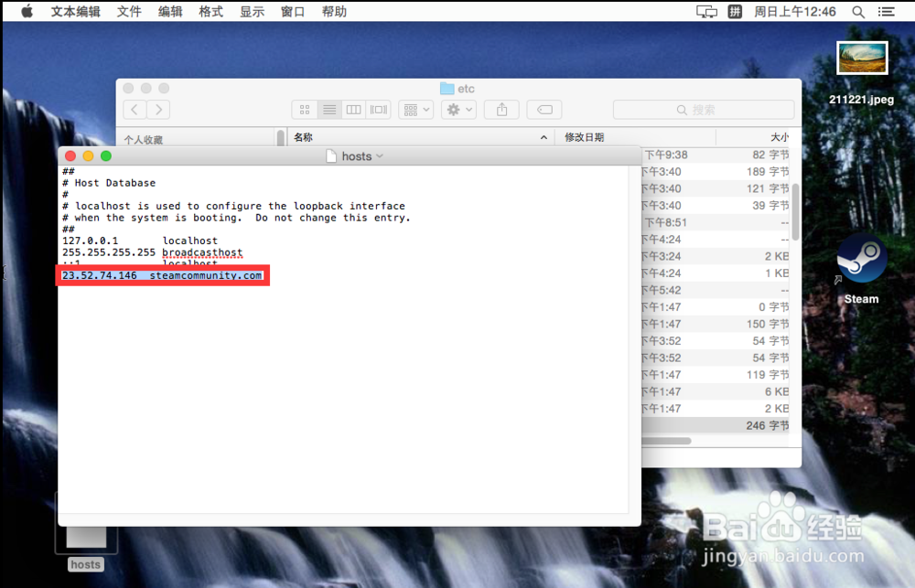The image size is (915, 588).
Task: Click 个人收藏 sidebar heading in Finder
Action: (144, 139)
